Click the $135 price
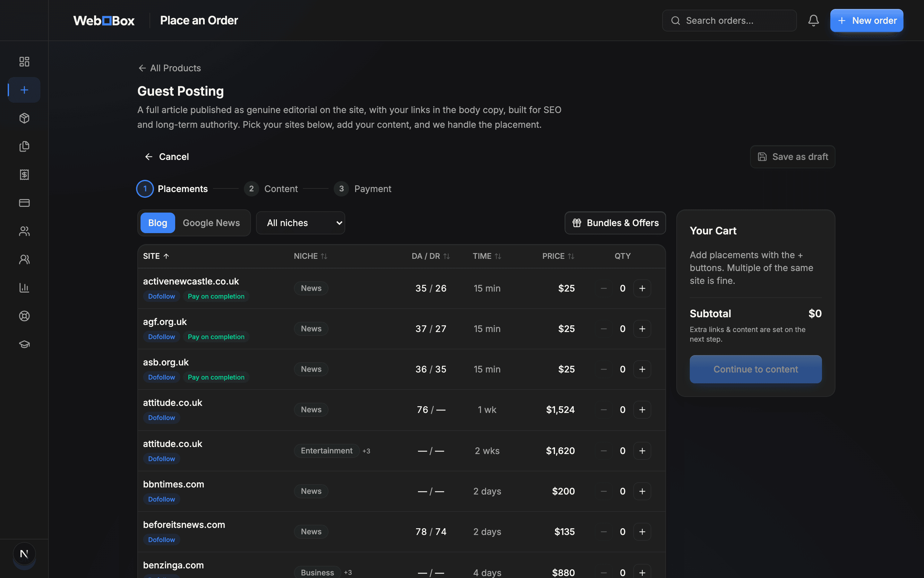Screen dimensions: 924x578 click(x=564, y=532)
